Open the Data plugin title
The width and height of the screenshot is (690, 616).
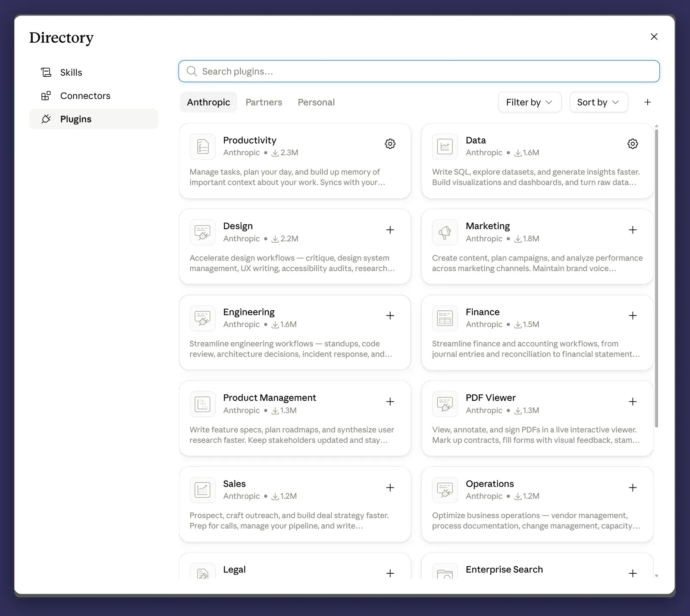(x=476, y=140)
